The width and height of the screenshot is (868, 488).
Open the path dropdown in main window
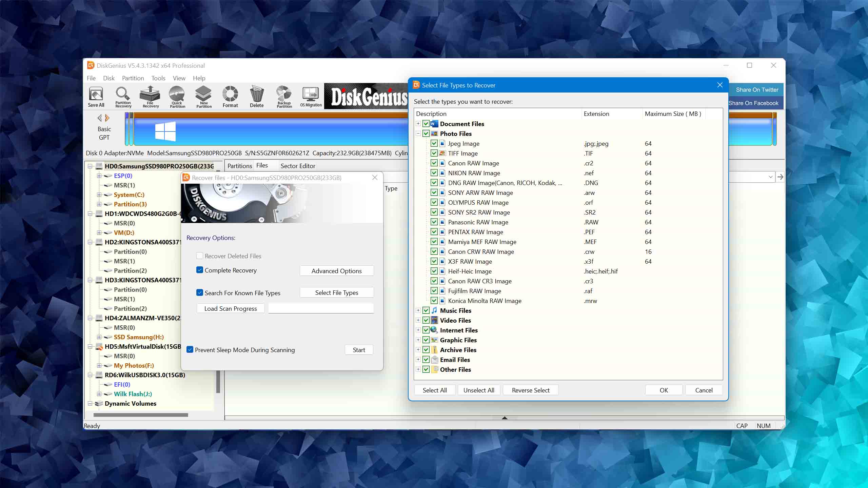(x=770, y=177)
